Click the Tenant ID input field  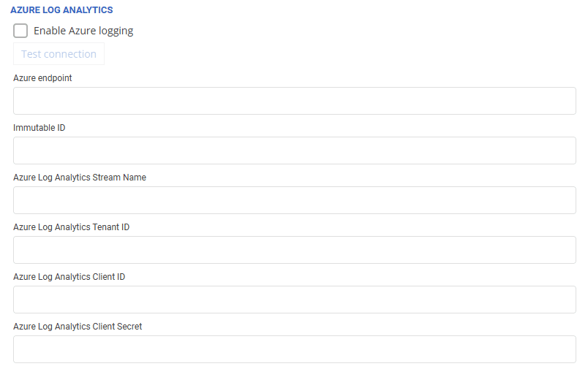294,250
